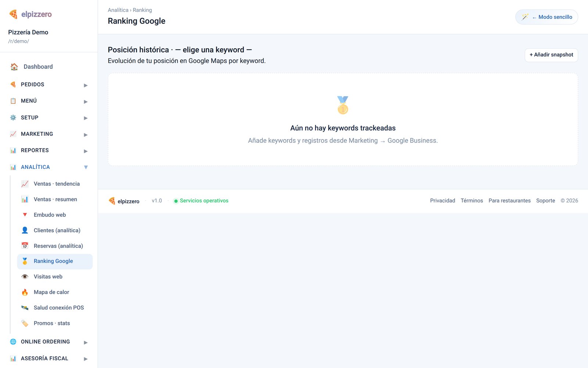This screenshot has height=368, width=588.
Task: Click the ASESORÍA FISCAL section label
Action: [44, 358]
